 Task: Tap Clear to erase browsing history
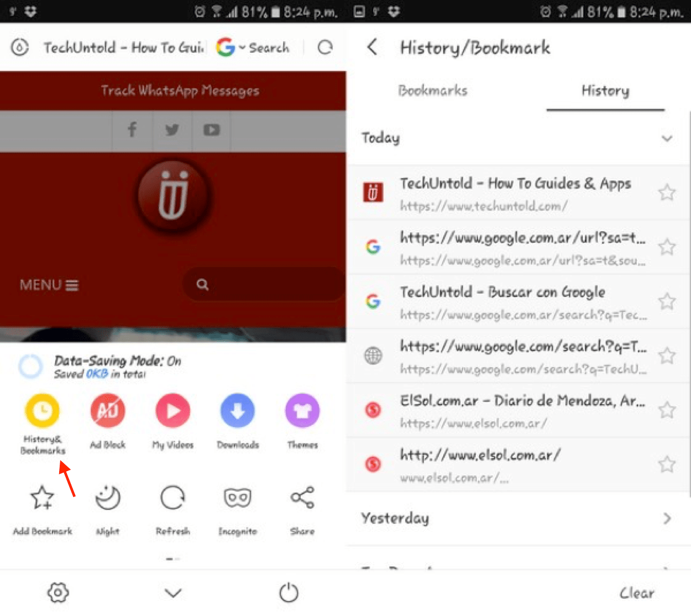pos(637,592)
